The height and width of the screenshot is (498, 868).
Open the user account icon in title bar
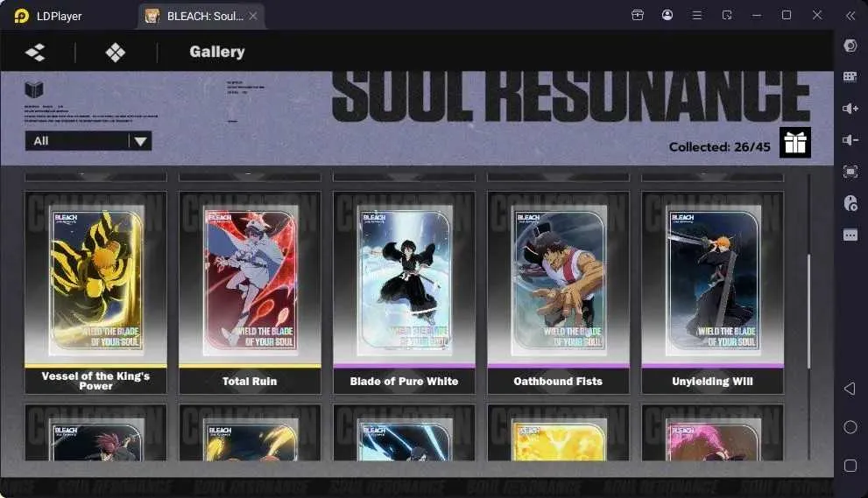[667, 15]
